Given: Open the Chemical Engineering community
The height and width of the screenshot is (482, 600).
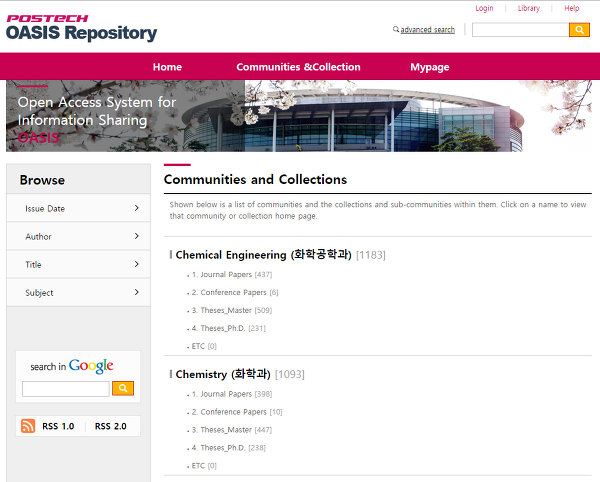Looking at the screenshot, I should [x=263, y=255].
